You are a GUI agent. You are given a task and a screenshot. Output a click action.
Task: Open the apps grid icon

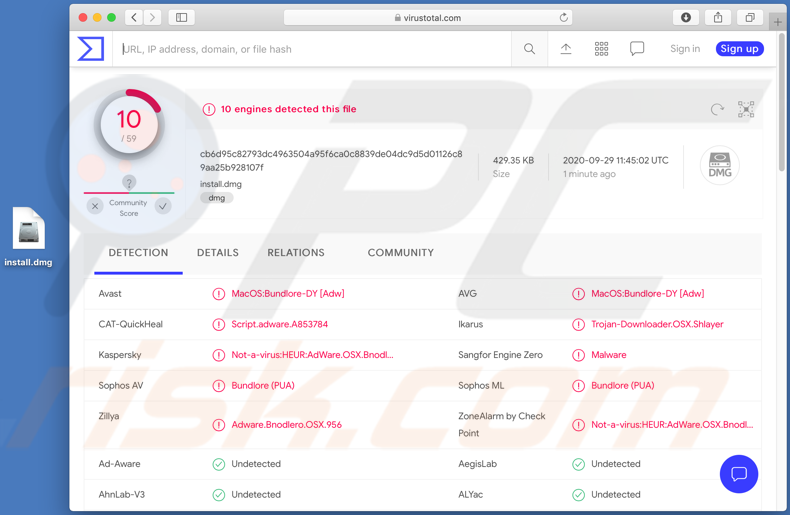tap(601, 49)
